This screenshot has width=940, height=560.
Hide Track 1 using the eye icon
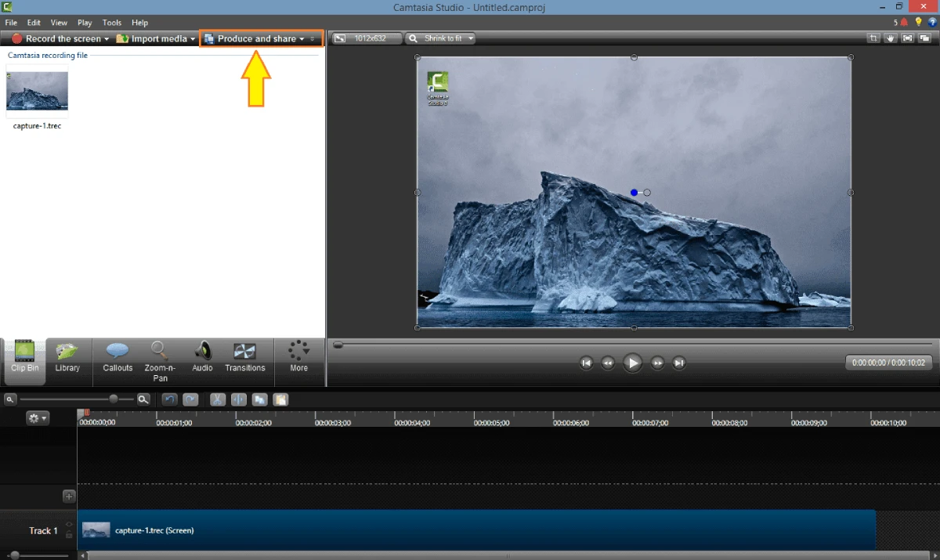(69, 525)
